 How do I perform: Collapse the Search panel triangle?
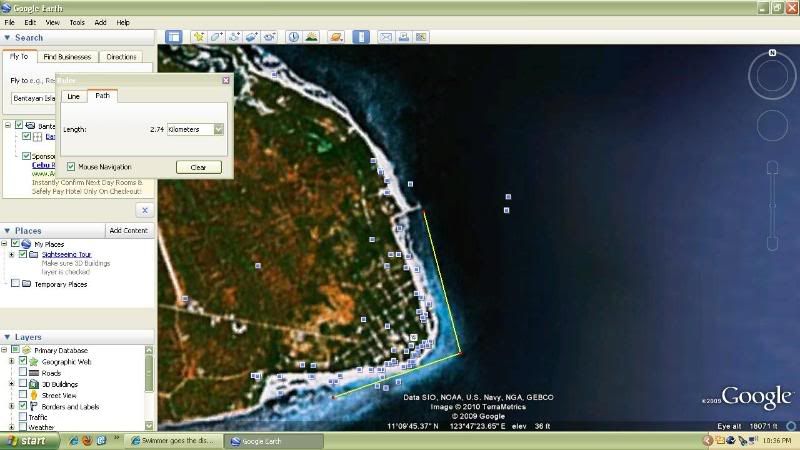click(7, 37)
